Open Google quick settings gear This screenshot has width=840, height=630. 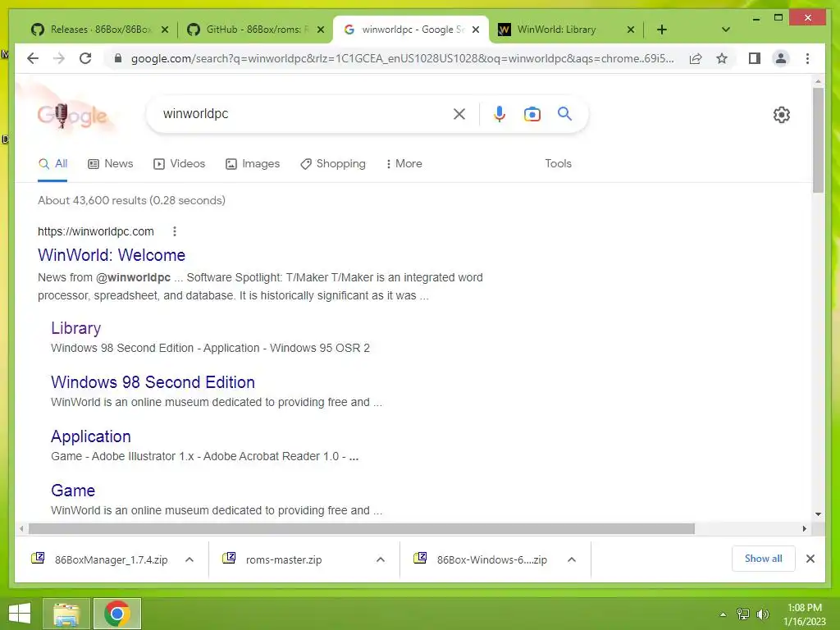[781, 115]
